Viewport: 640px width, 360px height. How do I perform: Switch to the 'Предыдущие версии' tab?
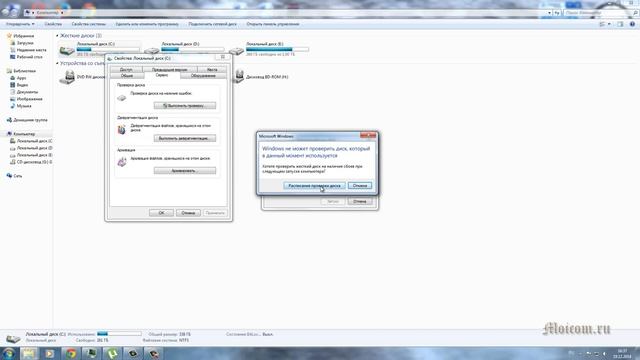[x=169, y=70]
